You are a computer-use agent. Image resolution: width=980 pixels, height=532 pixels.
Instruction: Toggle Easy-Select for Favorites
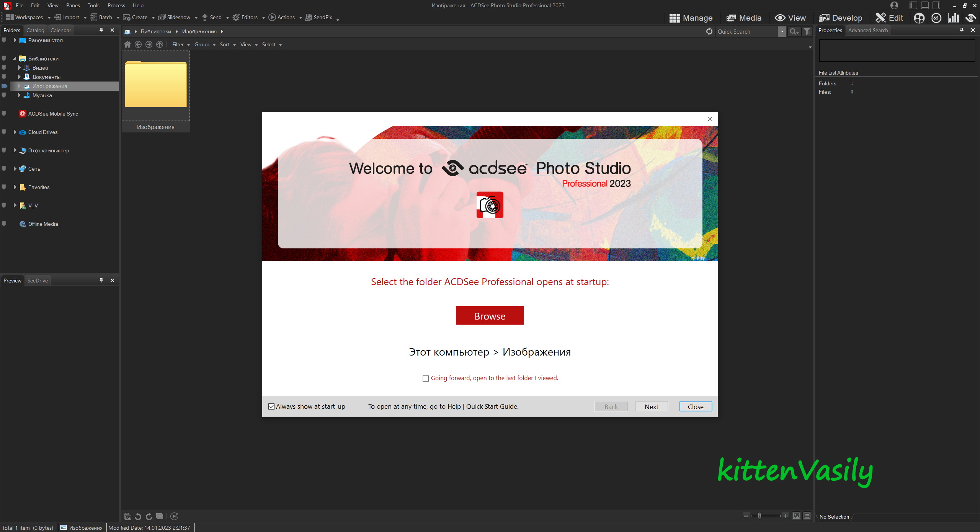pos(4,187)
